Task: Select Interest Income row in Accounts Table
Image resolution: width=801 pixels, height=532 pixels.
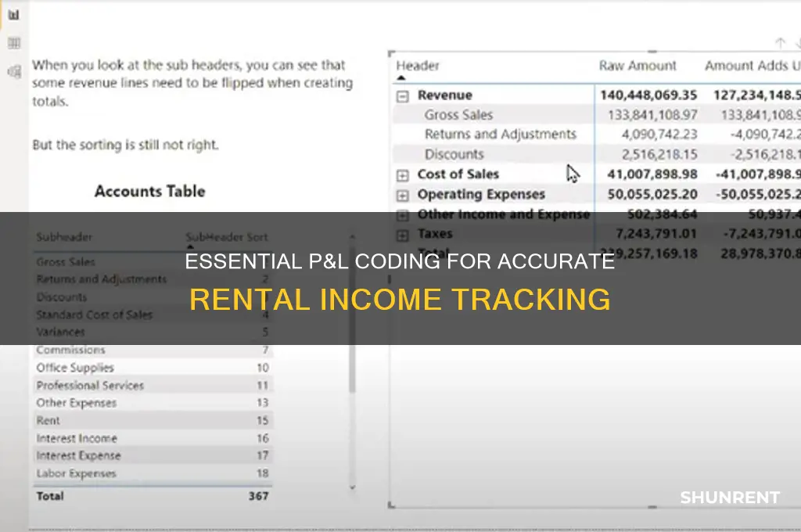Action: pos(153,438)
